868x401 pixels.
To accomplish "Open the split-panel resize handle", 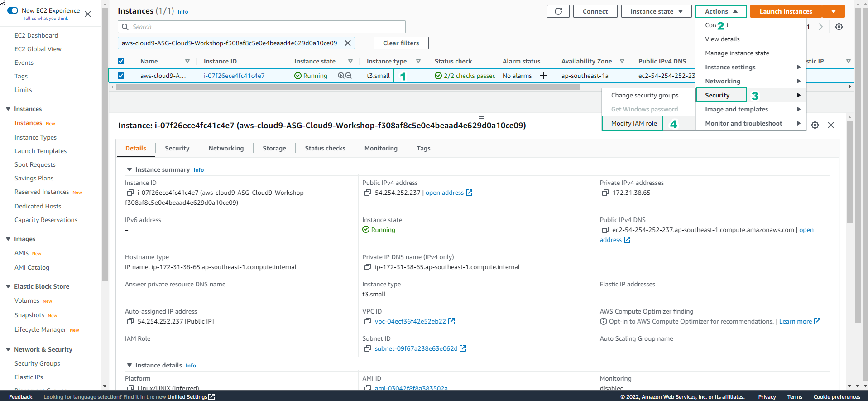I will coord(481,117).
